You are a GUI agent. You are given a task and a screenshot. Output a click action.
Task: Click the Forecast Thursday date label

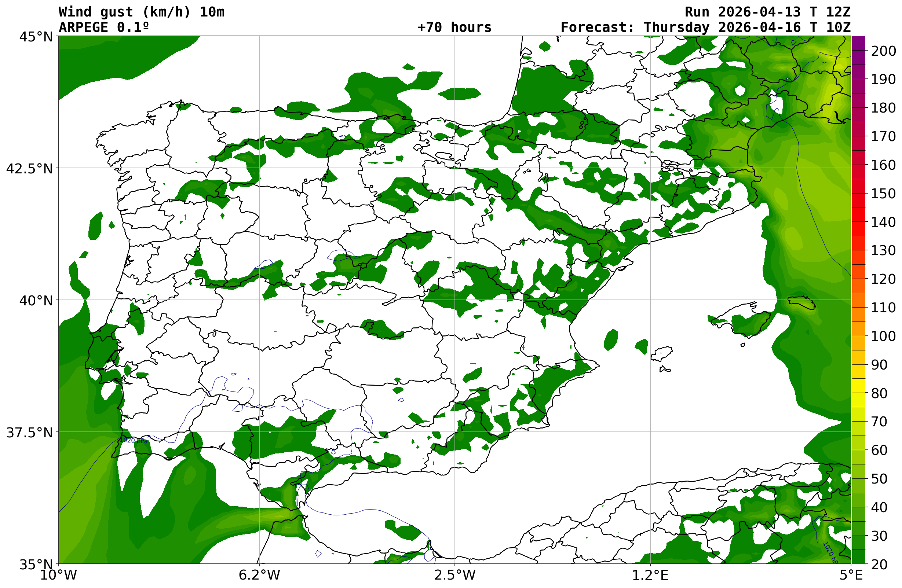[705, 27]
